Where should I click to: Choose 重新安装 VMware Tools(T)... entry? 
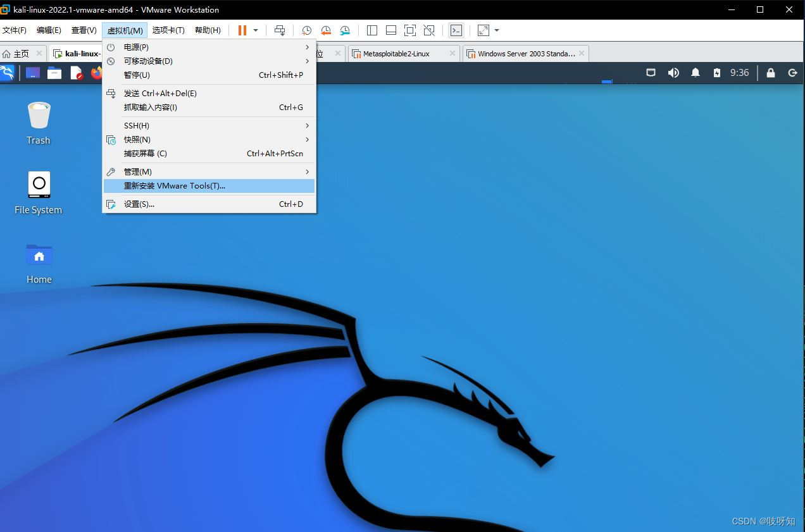pyautogui.click(x=209, y=186)
